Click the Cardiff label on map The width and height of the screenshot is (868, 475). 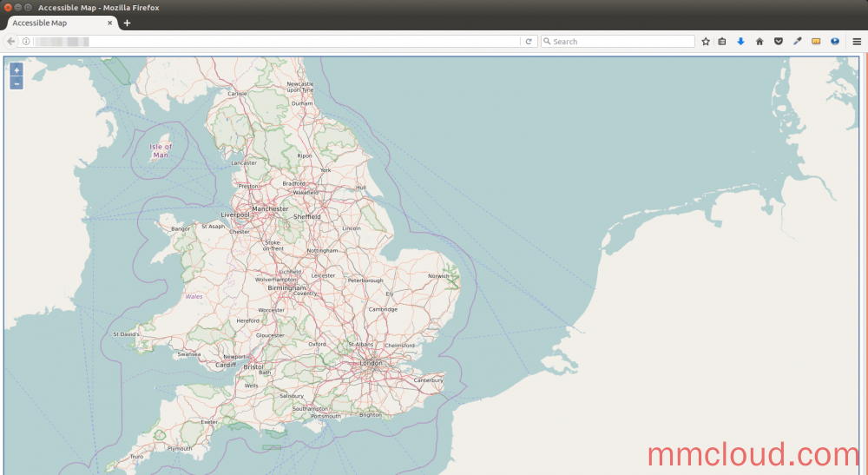pyautogui.click(x=226, y=365)
